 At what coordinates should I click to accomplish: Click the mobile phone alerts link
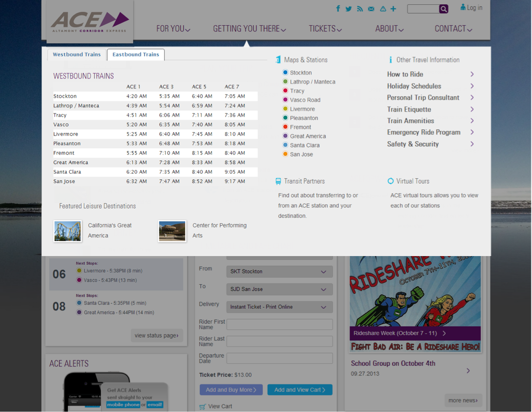(x=123, y=404)
